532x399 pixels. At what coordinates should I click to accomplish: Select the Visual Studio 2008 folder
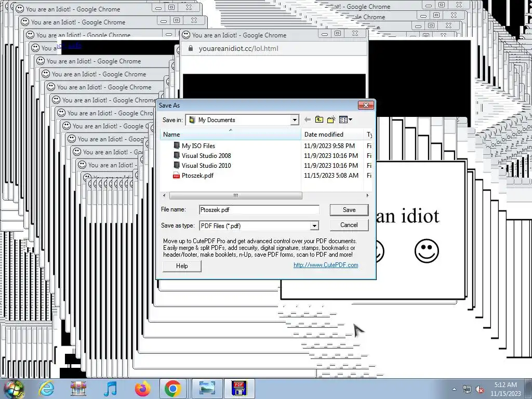click(x=206, y=155)
